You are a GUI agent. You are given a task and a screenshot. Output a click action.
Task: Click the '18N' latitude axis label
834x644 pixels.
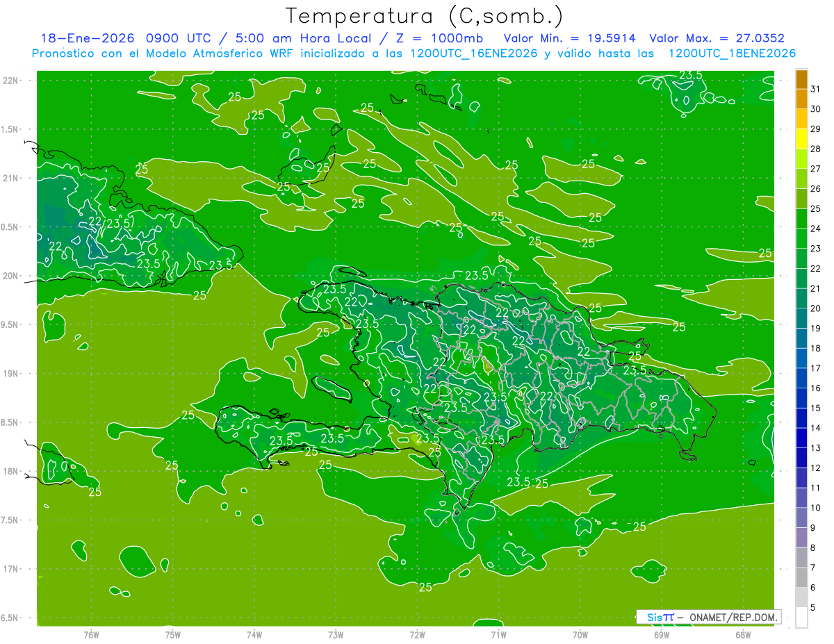pos(11,471)
